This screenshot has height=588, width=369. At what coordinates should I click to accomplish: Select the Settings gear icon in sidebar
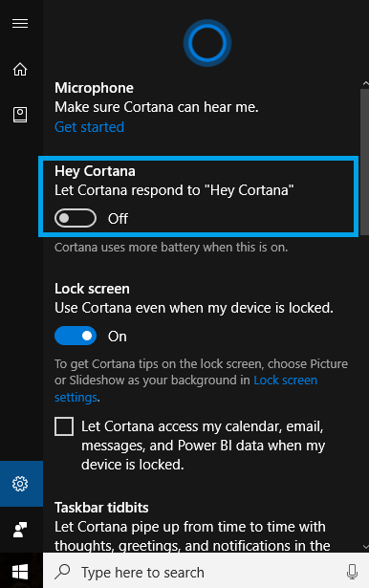[20, 484]
